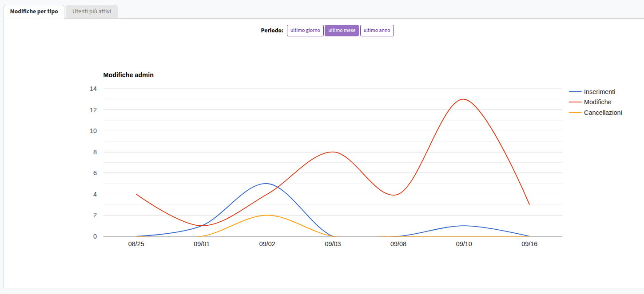This screenshot has height=294, width=644.
Task: Click the 'Periodo:' label
Action: (x=272, y=31)
